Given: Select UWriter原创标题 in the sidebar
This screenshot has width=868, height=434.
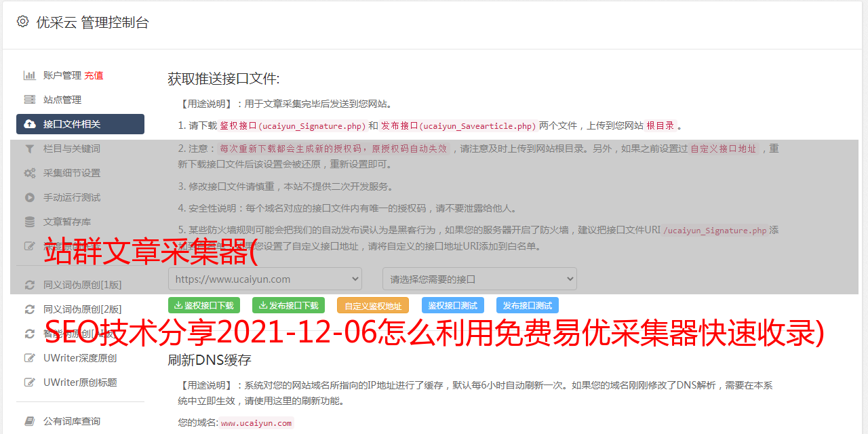Looking at the screenshot, I should pos(80,382).
